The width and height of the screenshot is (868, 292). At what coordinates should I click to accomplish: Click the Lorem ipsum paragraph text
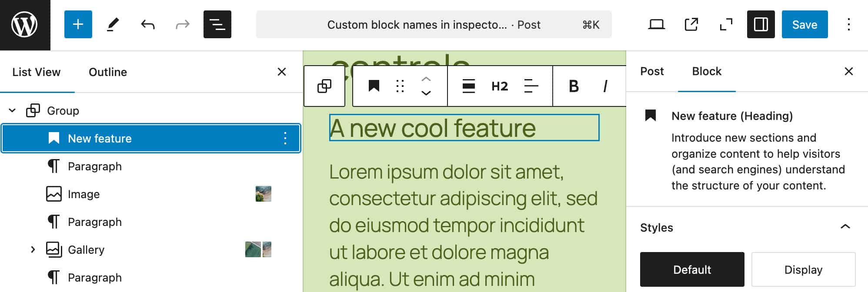coord(463,225)
